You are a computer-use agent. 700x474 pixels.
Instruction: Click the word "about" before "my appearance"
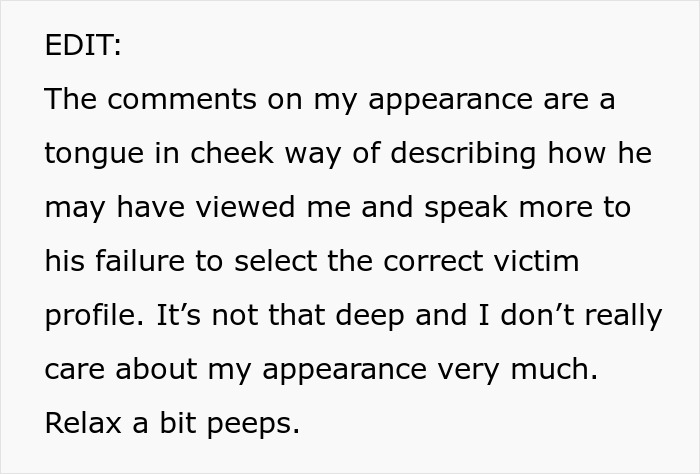(156, 369)
